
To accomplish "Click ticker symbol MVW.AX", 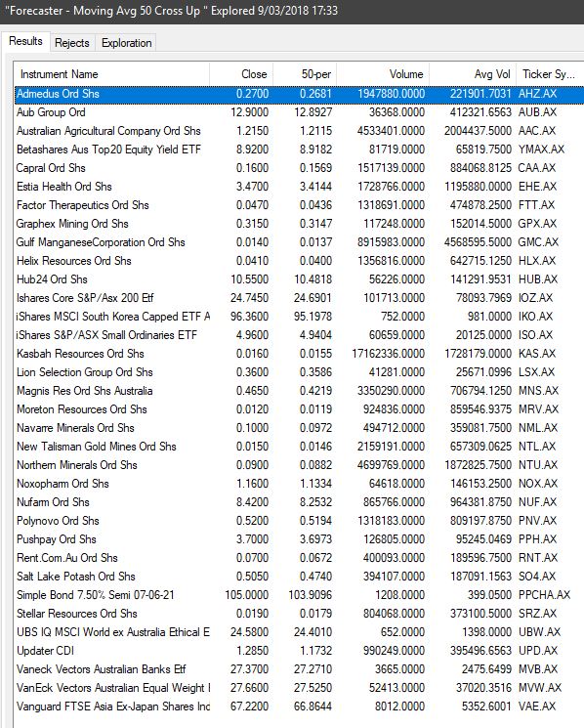I will [540, 688].
